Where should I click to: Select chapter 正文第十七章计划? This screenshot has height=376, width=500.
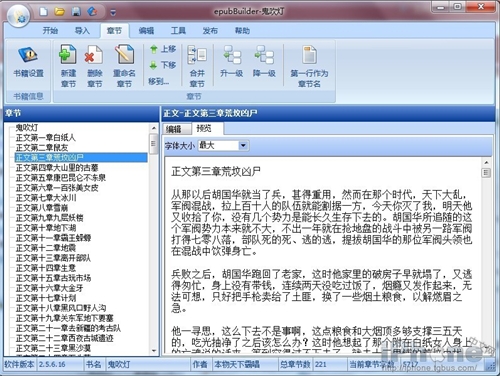click(x=46, y=298)
